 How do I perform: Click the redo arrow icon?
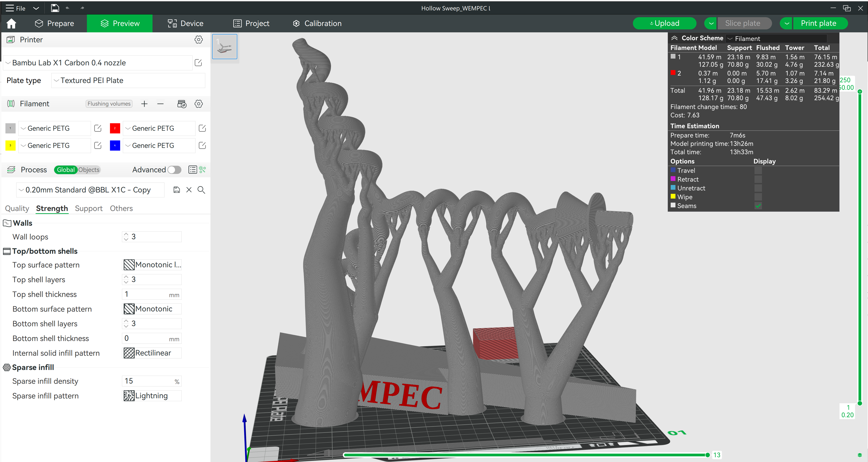(82, 8)
